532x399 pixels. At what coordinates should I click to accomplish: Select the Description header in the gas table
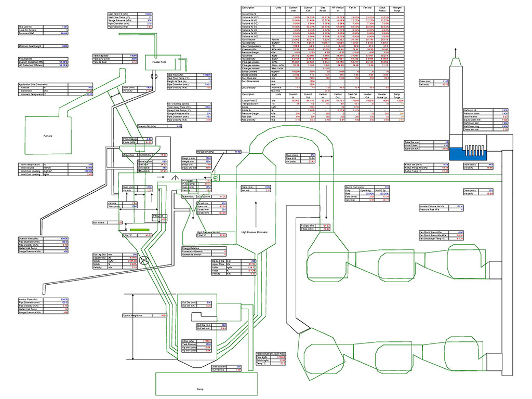tap(248, 8)
